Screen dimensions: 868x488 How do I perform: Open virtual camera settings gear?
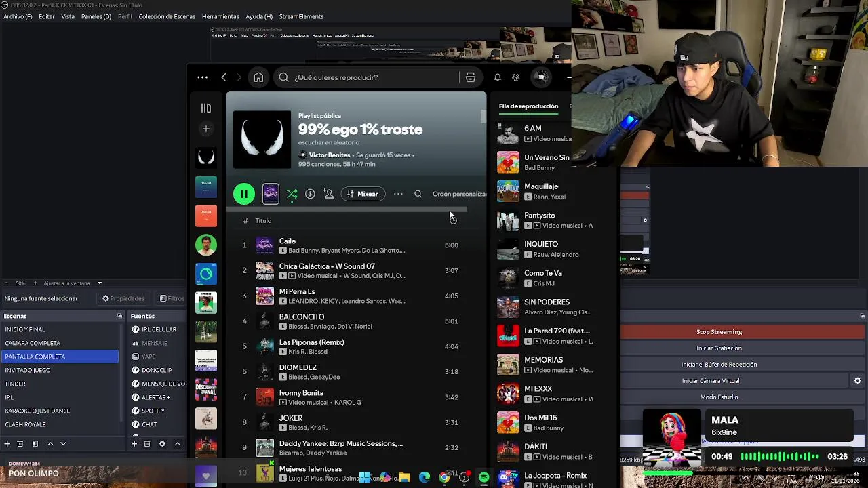coord(858,381)
